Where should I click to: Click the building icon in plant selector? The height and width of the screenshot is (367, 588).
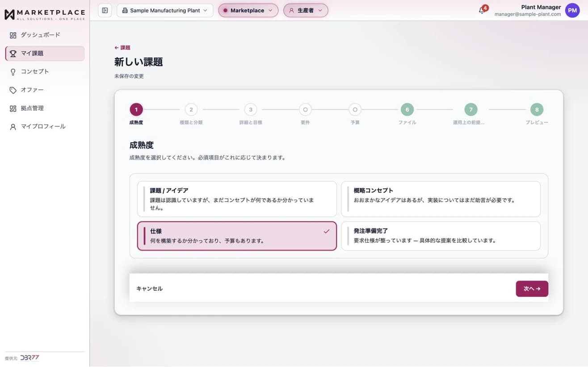[x=125, y=10]
